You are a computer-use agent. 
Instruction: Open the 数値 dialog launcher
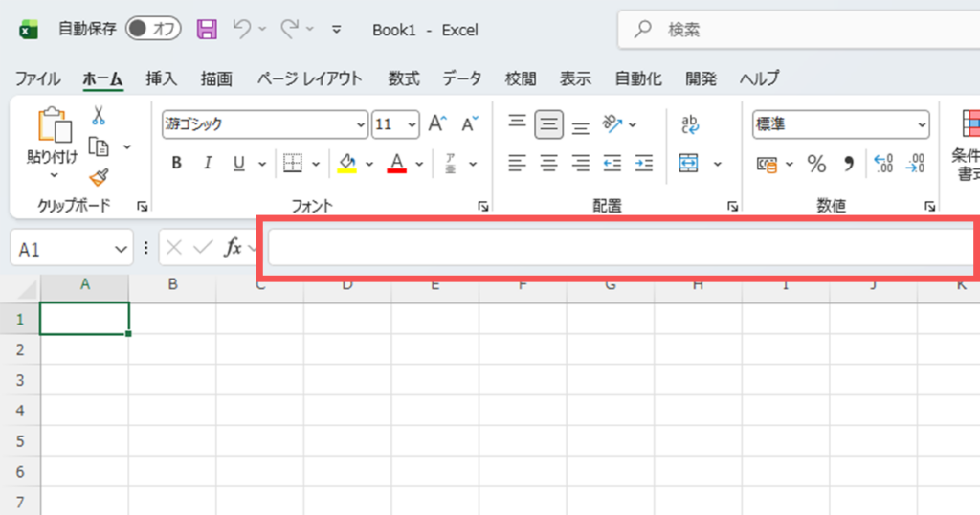point(930,206)
